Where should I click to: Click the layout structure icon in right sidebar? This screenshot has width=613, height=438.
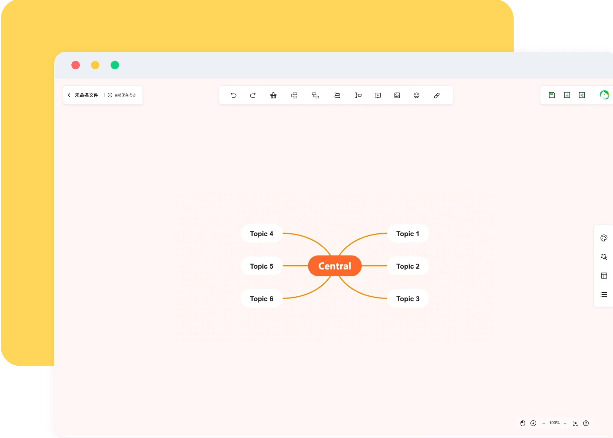point(604,276)
